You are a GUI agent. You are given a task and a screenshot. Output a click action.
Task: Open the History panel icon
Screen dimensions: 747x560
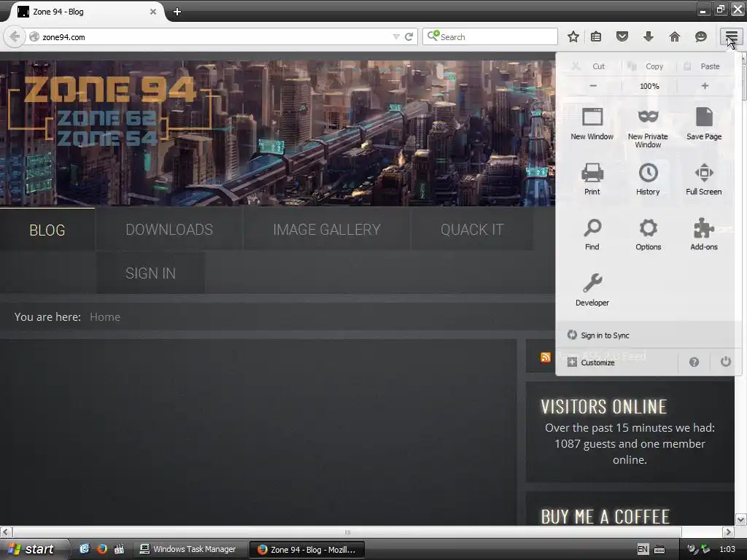(648, 178)
